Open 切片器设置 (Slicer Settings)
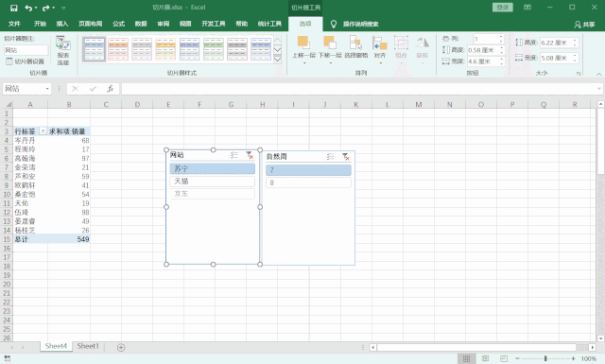 point(26,61)
